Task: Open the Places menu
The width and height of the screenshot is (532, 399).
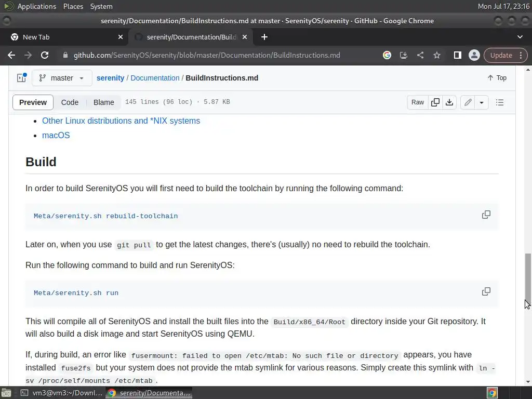Action: point(73,6)
